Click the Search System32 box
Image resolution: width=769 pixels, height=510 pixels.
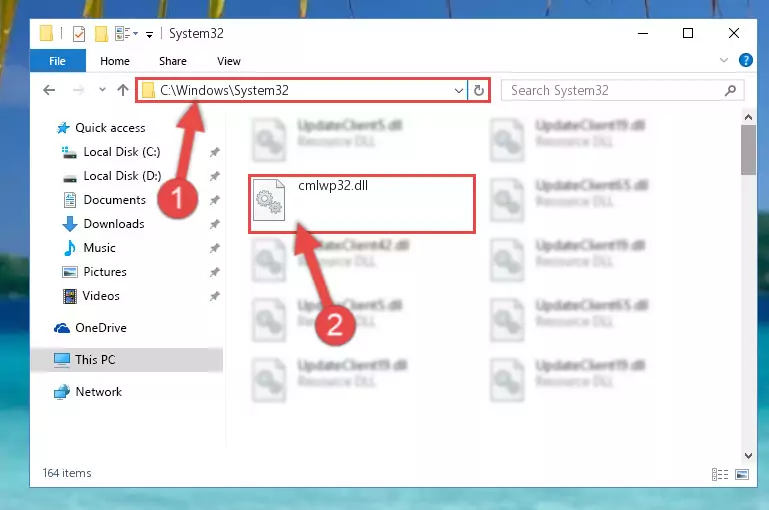[x=622, y=91]
